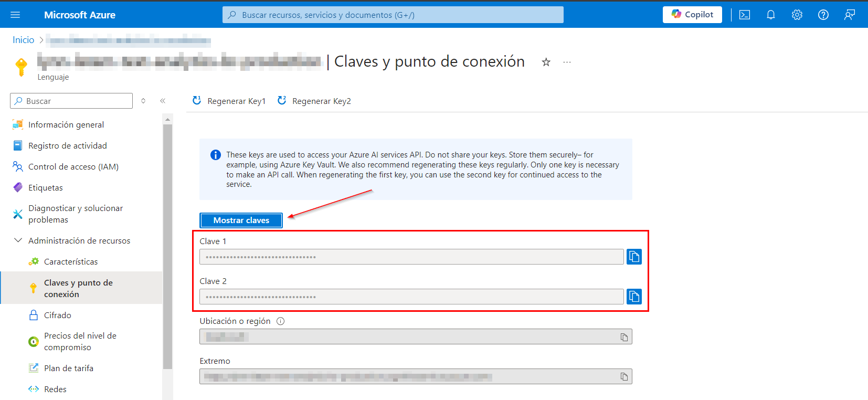Collapse the sidebar with double chevron
The width and height of the screenshot is (868, 400).
tap(163, 101)
